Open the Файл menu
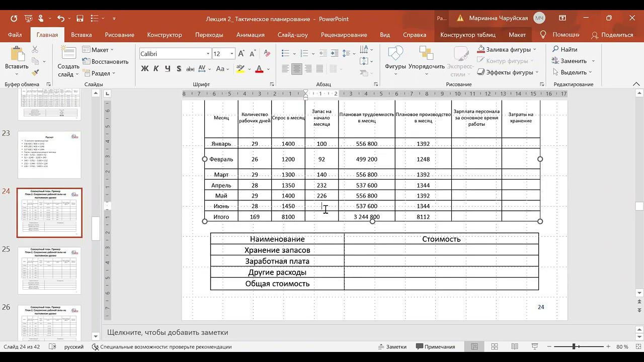This screenshot has width=644, height=362. coord(15,35)
